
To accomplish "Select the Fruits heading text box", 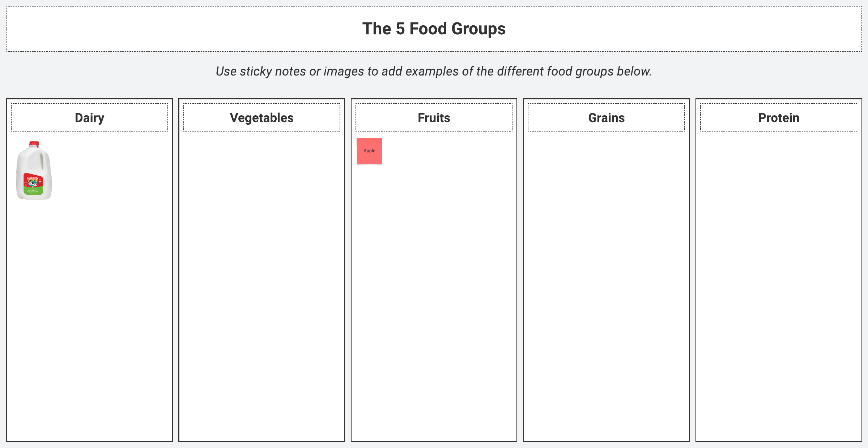I will pos(434,118).
